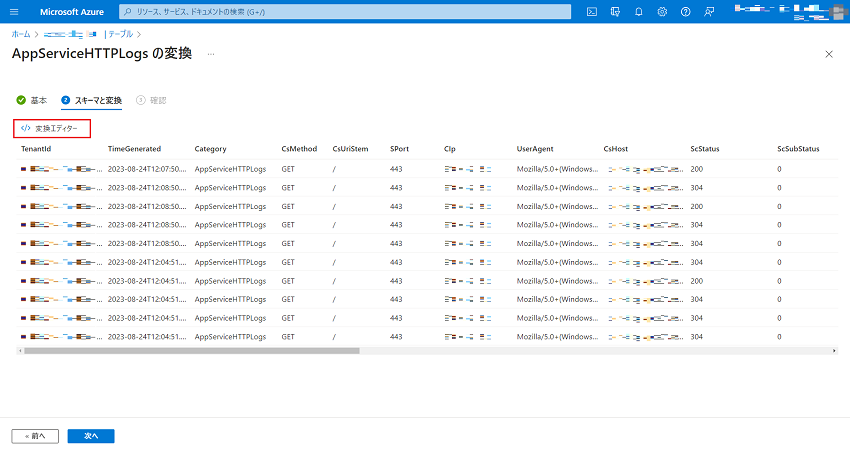Select the first row's 443 port cell

point(396,169)
